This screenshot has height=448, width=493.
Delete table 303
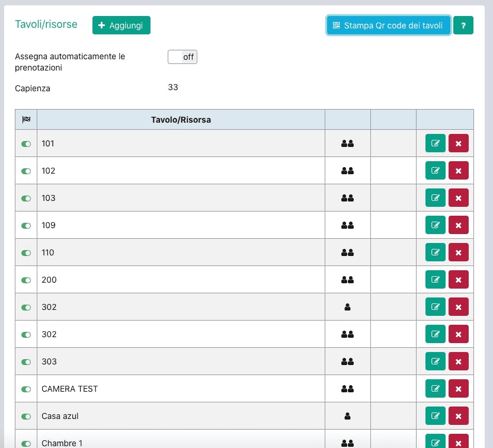click(x=459, y=361)
